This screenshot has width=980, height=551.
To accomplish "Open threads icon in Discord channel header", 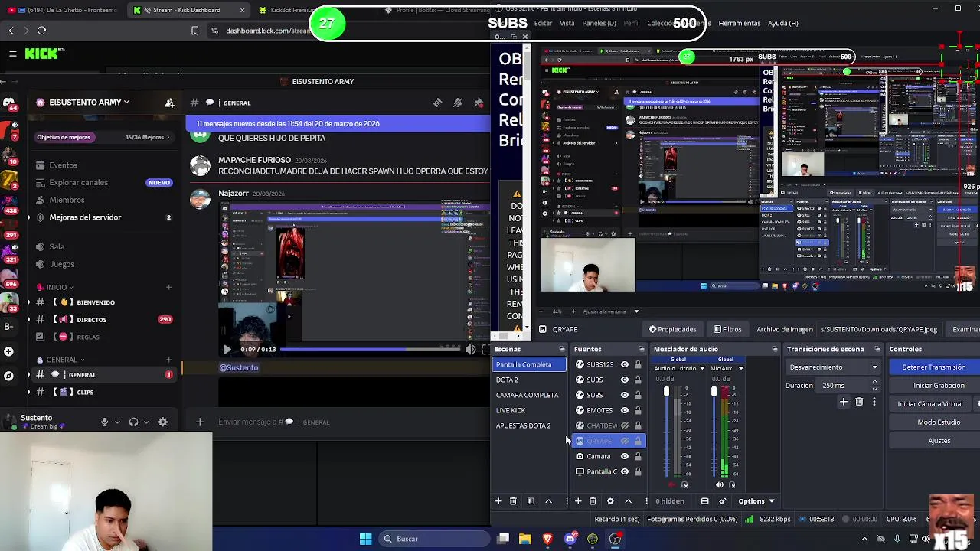I will [x=437, y=103].
